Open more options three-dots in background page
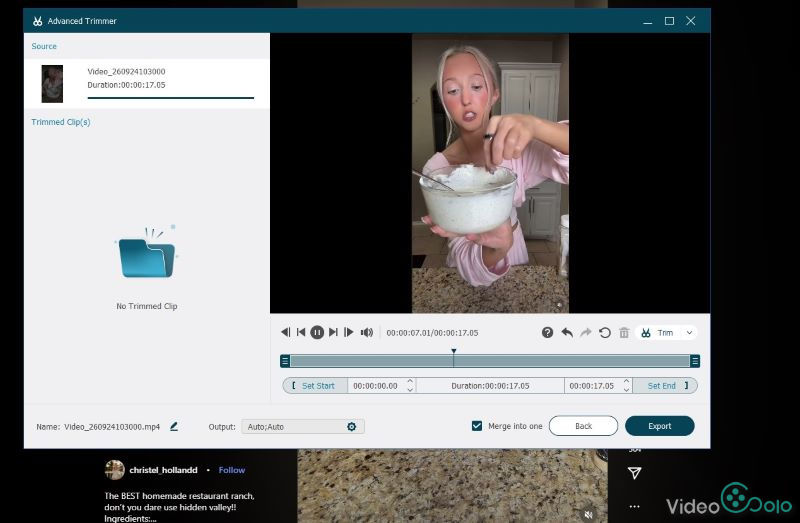 click(x=634, y=507)
